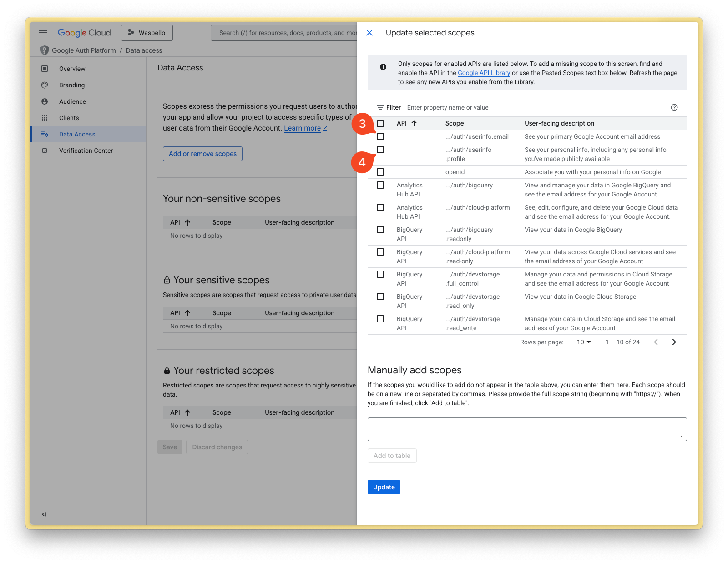728x563 pixels.
Task: Select the Branding sidebar icon
Action: (x=45, y=85)
